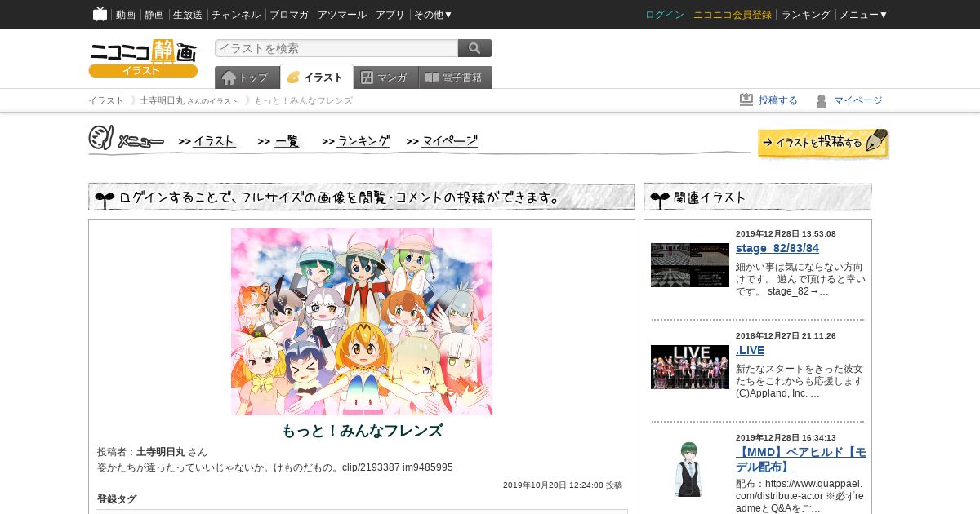Open the チャンネル top menu item
The image size is (980, 514).
236,15
